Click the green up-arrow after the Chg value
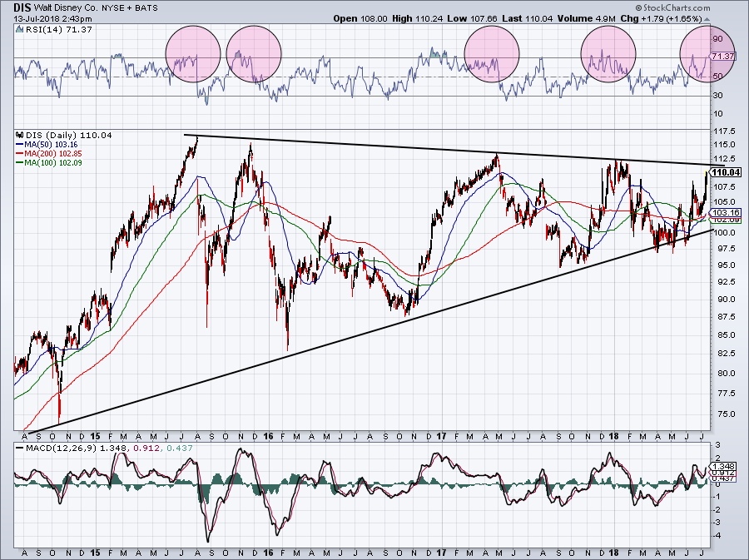The image size is (749, 560). pos(707,19)
